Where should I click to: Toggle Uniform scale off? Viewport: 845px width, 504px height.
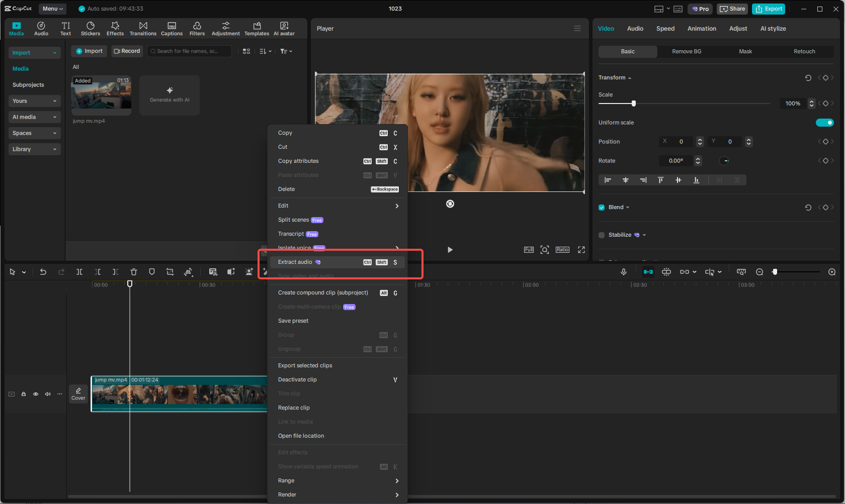825,122
